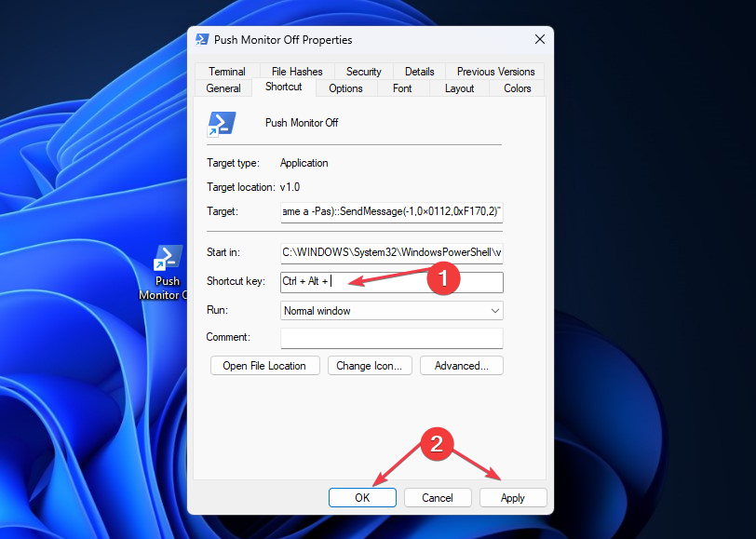Confirm with the OK button
Screen dimensions: 756x539
pyautogui.click(x=362, y=497)
